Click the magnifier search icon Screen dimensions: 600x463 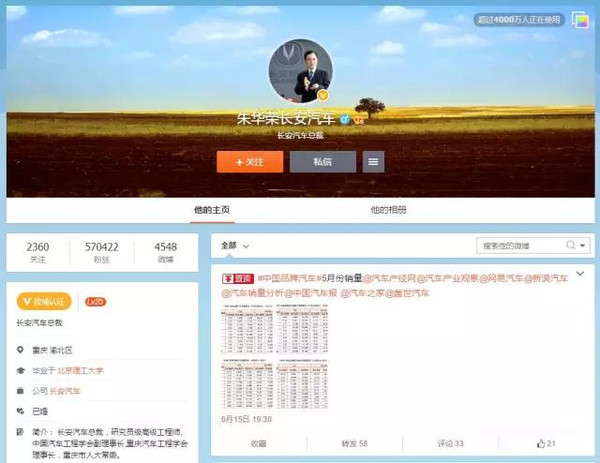(571, 245)
